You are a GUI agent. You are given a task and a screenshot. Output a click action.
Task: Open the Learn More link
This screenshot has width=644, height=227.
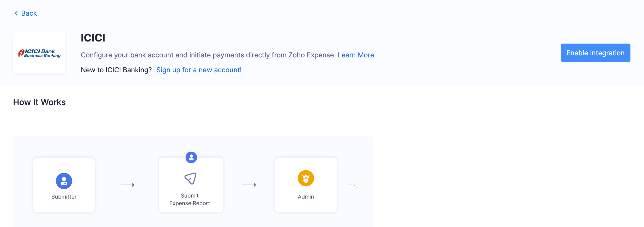click(x=356, y=55)
